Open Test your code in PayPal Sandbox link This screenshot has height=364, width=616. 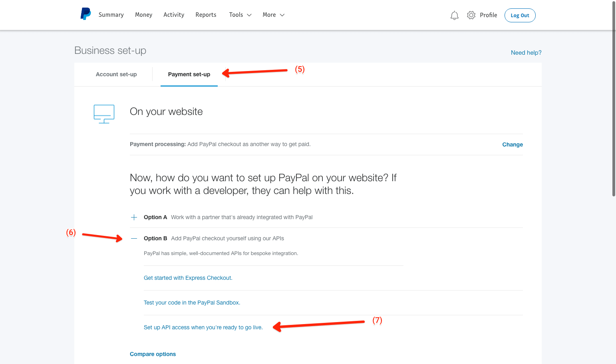pos(192,303)
